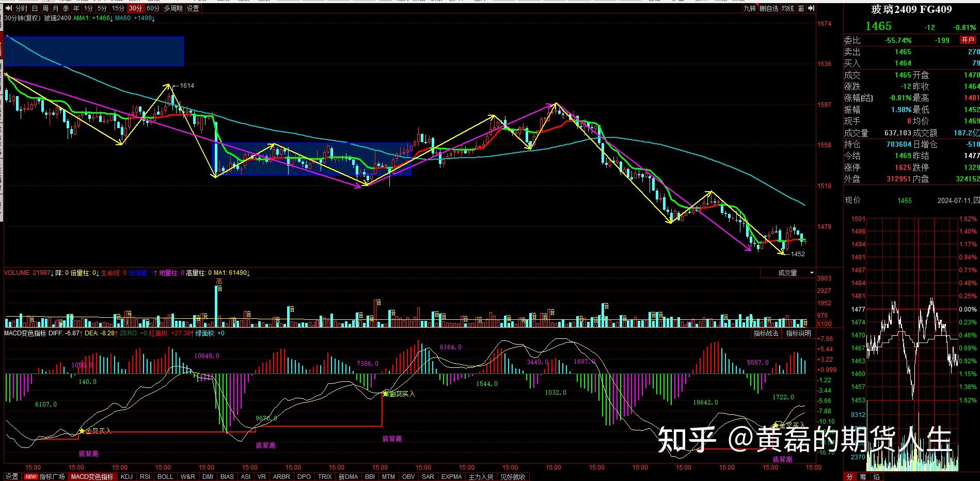
Task: Click the 筹 chip distribution icon
Action: coord(863,476)
